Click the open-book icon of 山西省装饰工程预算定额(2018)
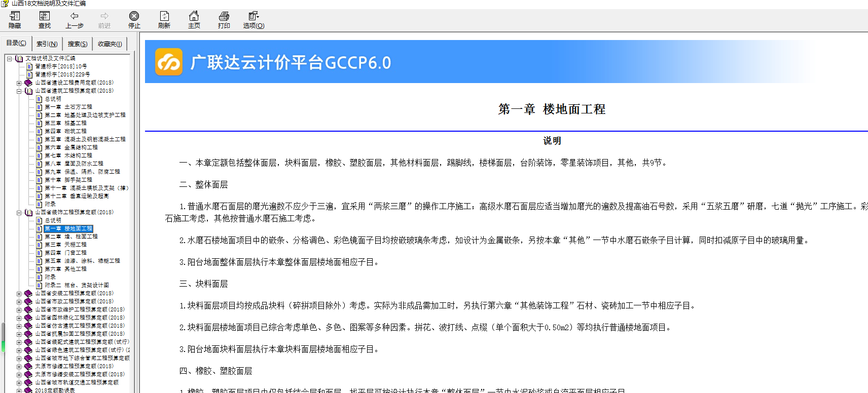The image size is (868, 393). (28, 212)
